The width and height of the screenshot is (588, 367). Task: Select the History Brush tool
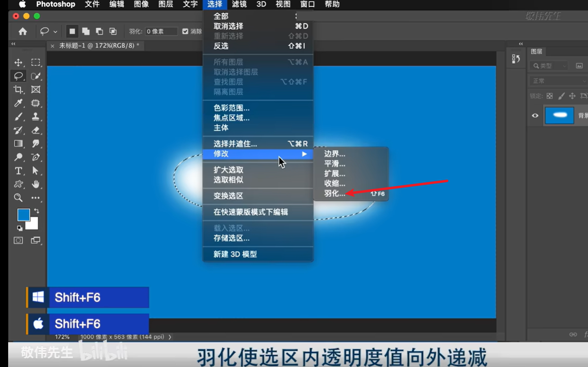[x=18, y=130]
